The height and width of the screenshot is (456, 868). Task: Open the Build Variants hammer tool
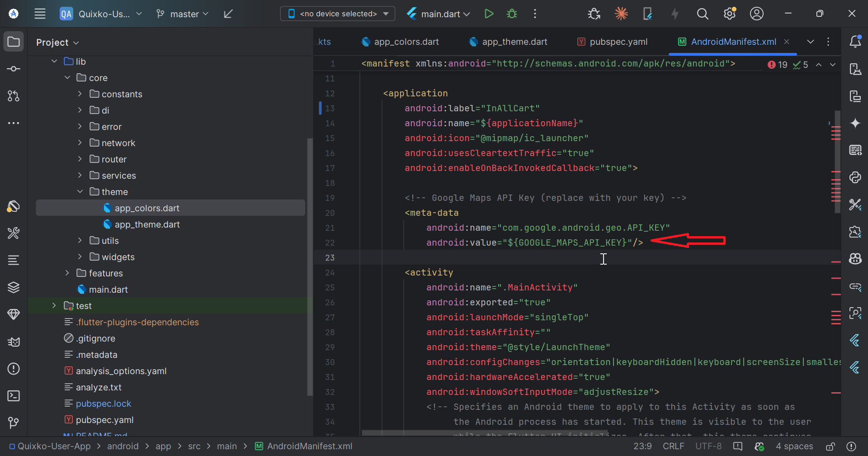point(14,233)
